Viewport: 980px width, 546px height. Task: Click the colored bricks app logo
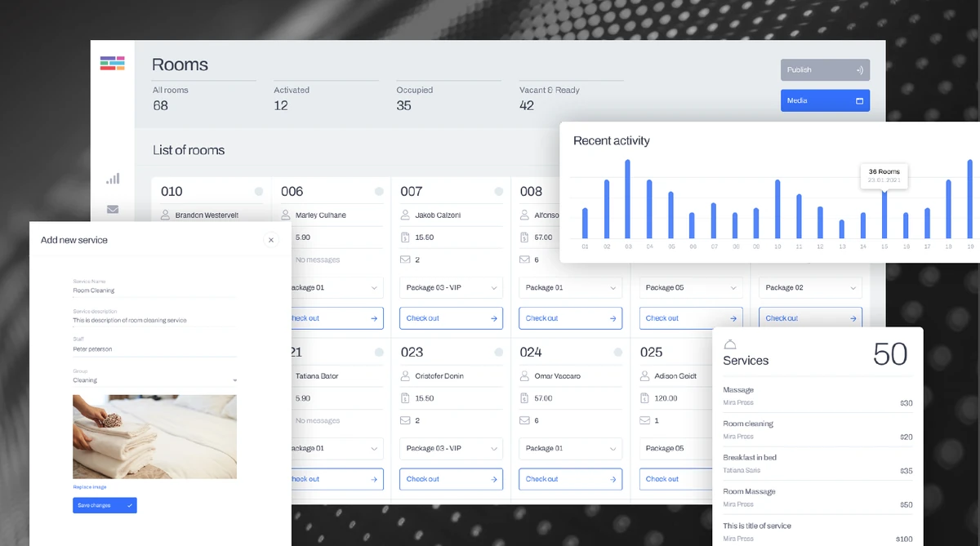(x=113, y=63)
